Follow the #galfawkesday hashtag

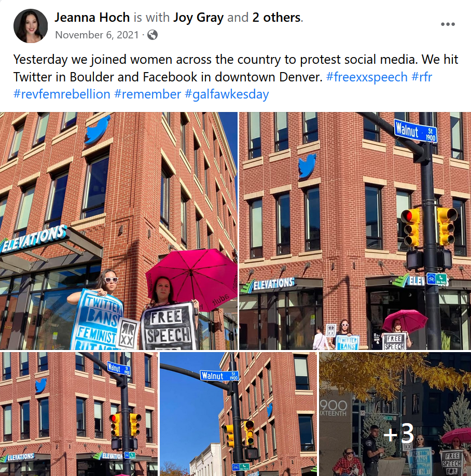pos(227,94)
